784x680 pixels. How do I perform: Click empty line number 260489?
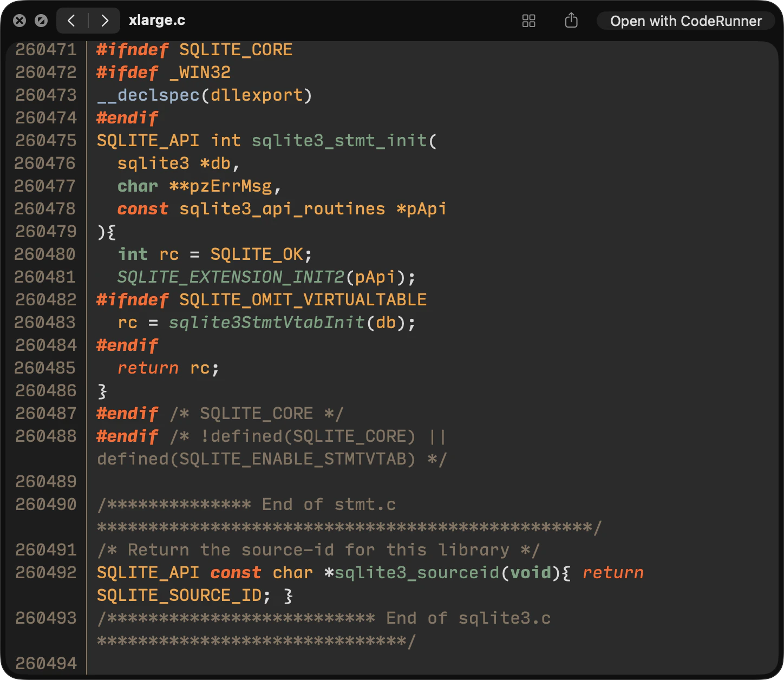tap(46, 482)
